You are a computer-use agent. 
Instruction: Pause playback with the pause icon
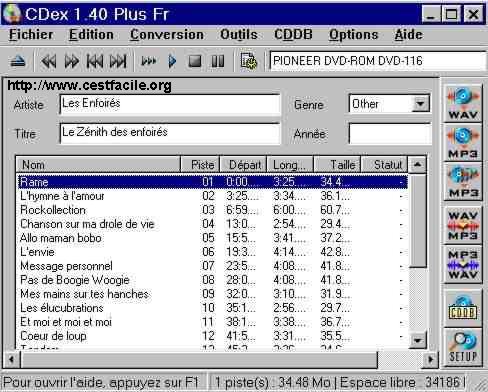(218, 61)
